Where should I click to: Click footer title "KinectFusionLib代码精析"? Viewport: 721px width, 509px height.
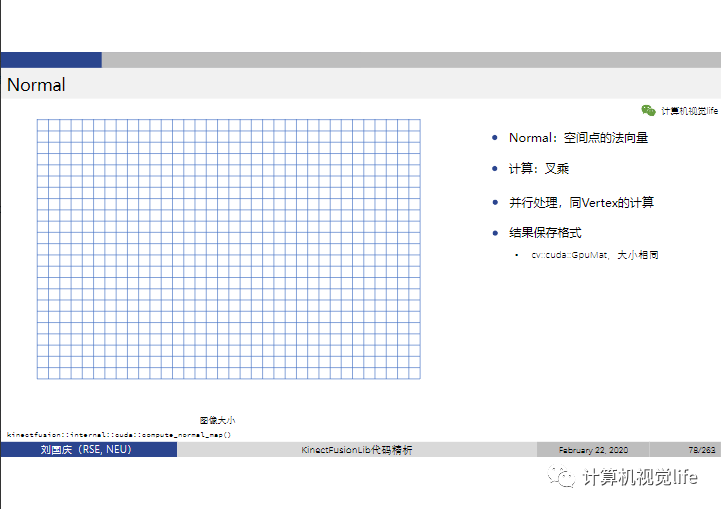pos(357,450)
